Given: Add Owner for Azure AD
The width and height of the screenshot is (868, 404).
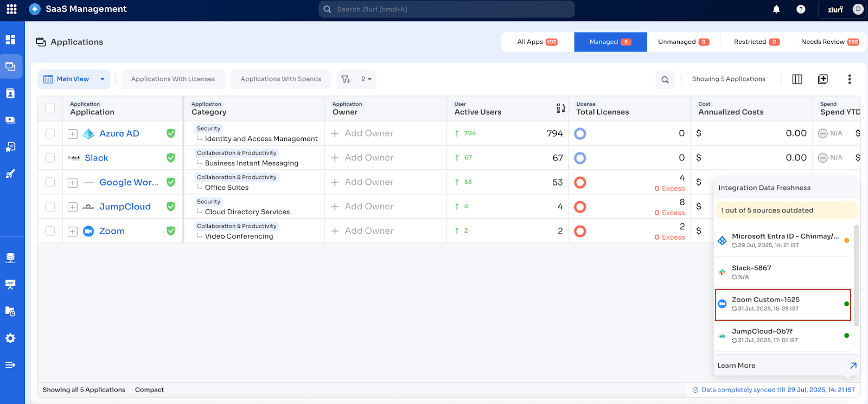Looking at the screenshot, I should point(362,133).
